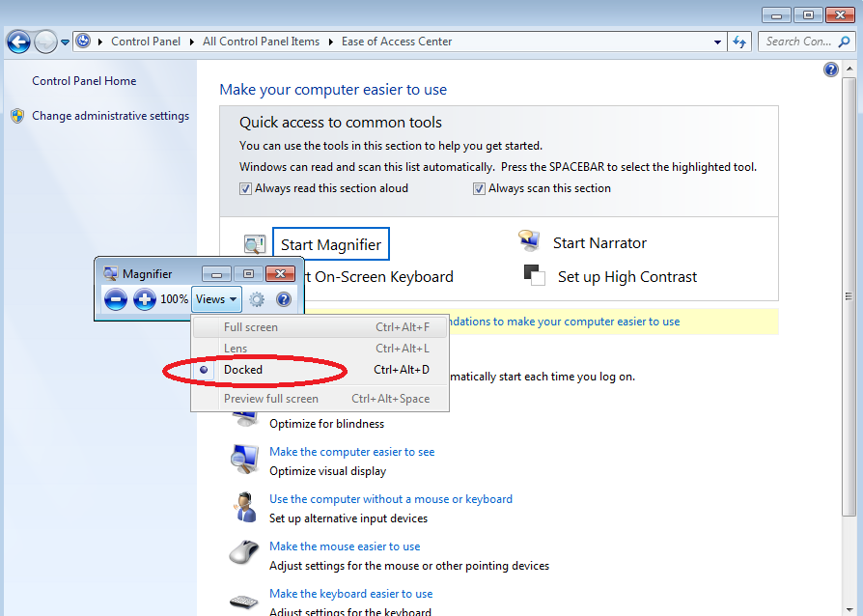
Task: Click the Magnifier zoom in plus button
Action: [145, 299]
